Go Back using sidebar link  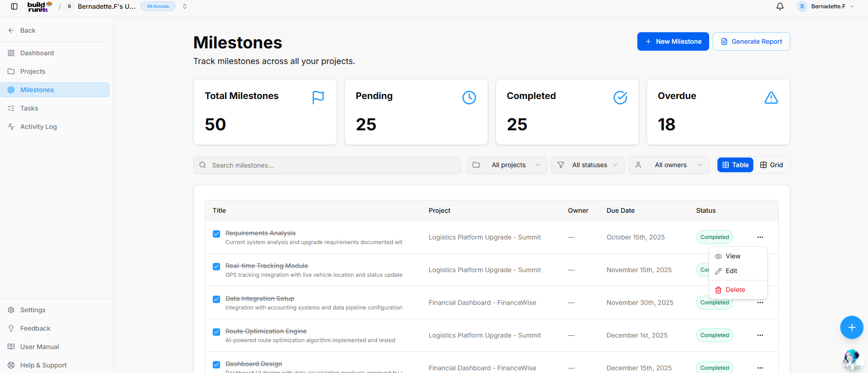point(55,30)
